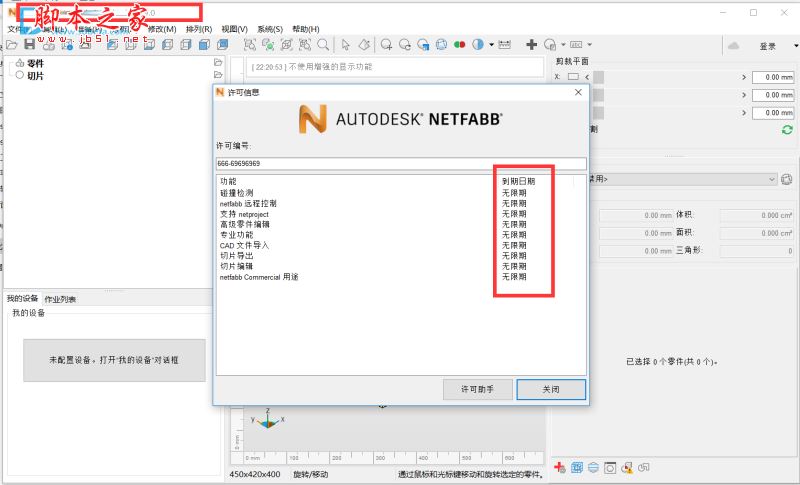800x485 pixels.
Task: Select the solid blue cube view icon
Action: [204, 45]
